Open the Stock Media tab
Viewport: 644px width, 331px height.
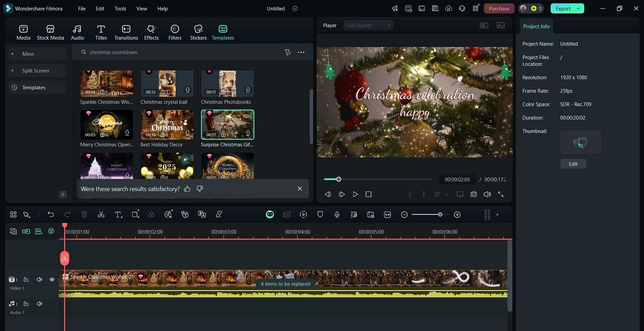[50, 33]
